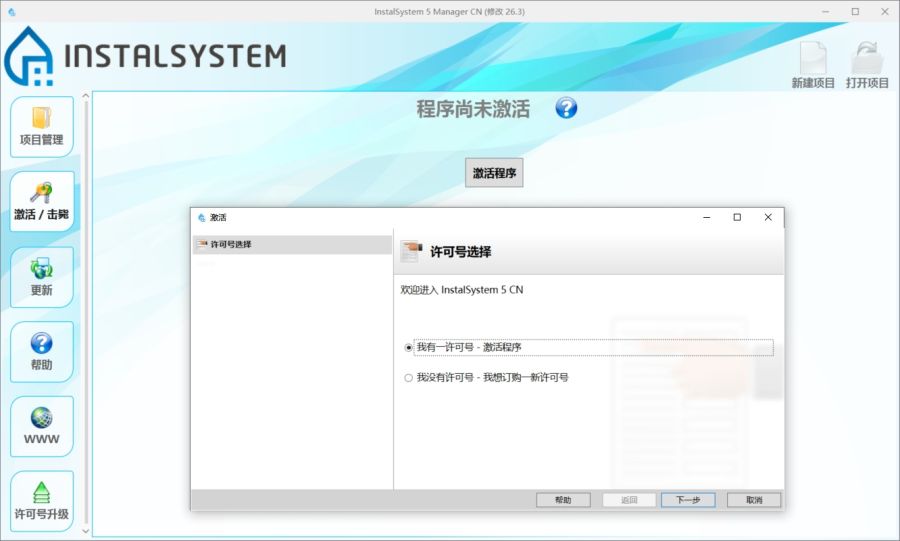The height and width of the screenshot is (541, 900).
Task: Open the 项目管理 sidebar panel
Action: (x=41, y=126)
